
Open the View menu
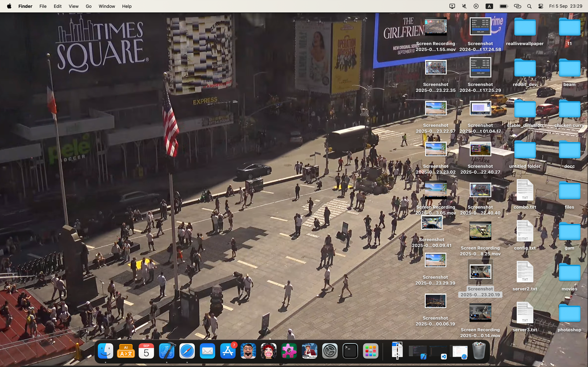click(73, 6)
